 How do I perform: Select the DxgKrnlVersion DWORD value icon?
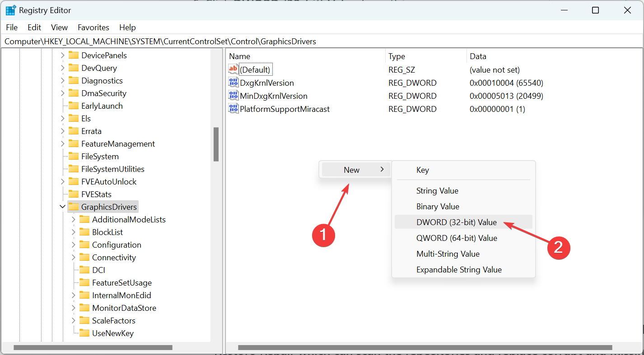[x=233, y=83]
